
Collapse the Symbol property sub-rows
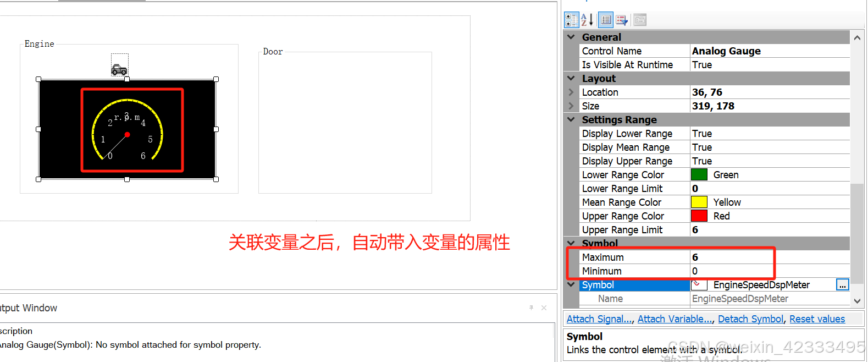571,284
